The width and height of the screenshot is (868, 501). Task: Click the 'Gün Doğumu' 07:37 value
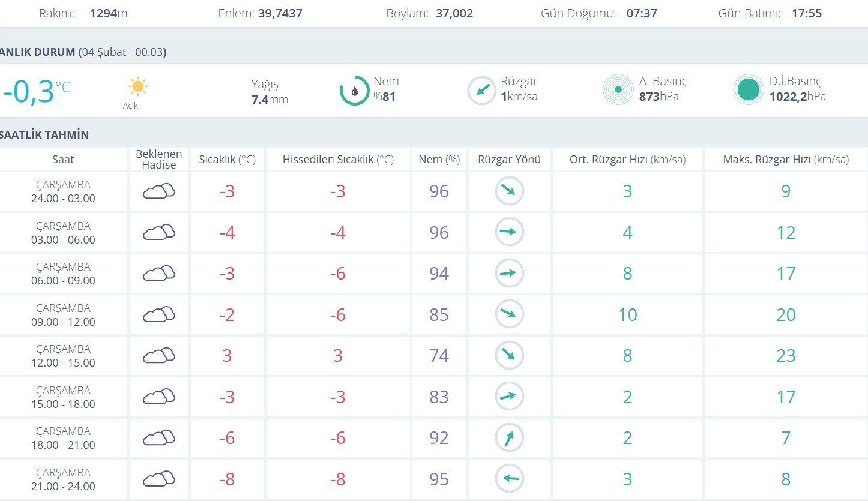[642, 13]
